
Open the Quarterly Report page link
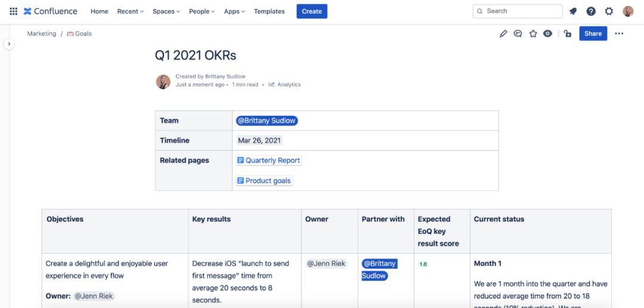tap(269, 161)
